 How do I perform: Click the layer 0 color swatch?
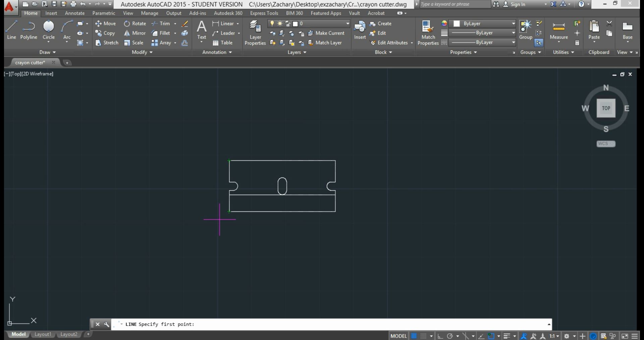[x=296, y=23]
